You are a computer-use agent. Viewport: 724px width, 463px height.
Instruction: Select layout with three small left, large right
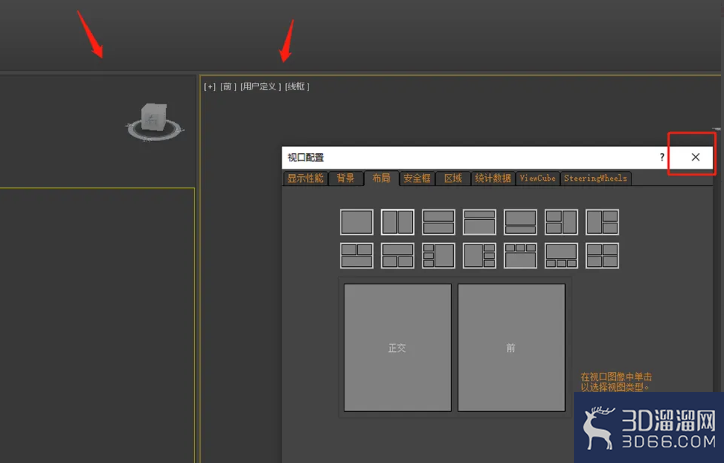(x=438, y=256)
